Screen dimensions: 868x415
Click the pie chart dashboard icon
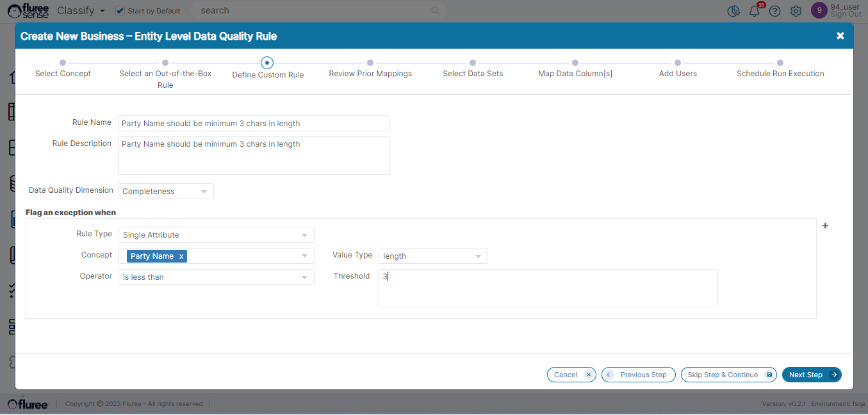[733, 11]
